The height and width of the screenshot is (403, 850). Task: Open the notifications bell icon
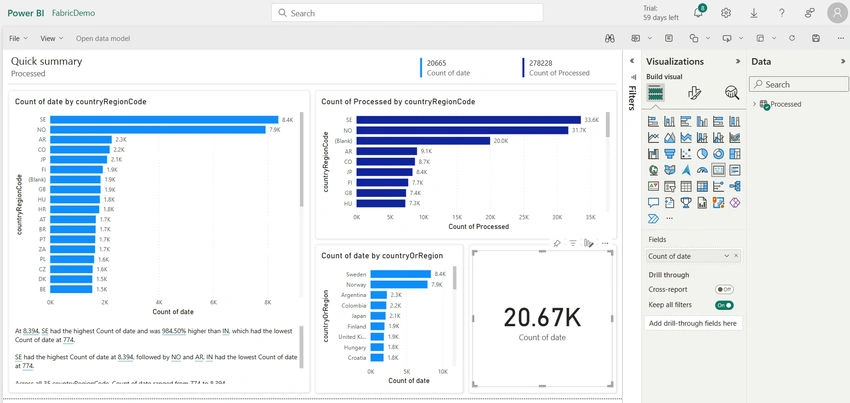[x=699, y=12]
